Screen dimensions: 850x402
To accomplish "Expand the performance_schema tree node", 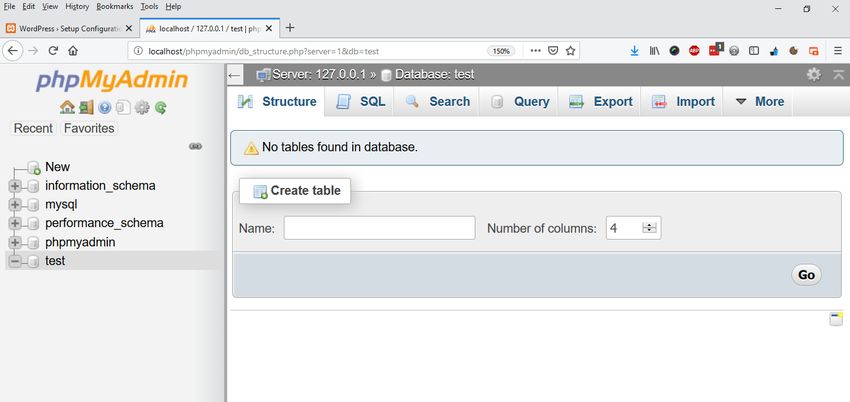I will point(15,224).
